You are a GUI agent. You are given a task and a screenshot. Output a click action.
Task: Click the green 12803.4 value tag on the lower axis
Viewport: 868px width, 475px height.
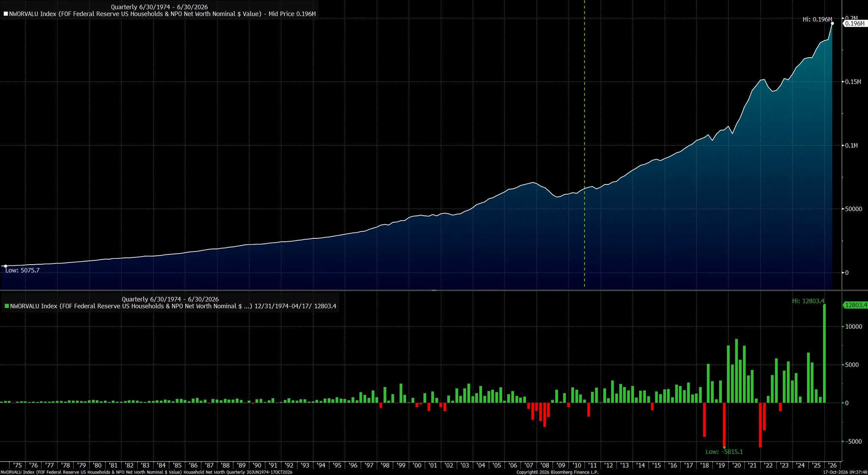point(855,305)
